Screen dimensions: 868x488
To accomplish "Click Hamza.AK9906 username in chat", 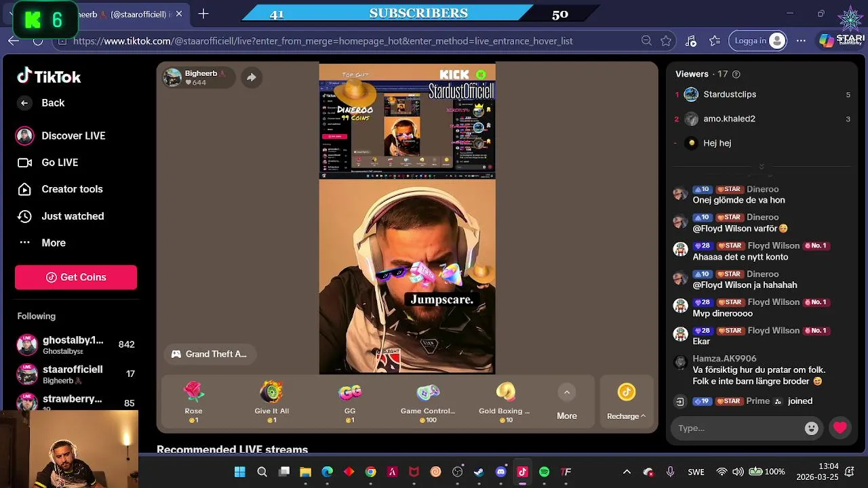I will tap(724, 359).
